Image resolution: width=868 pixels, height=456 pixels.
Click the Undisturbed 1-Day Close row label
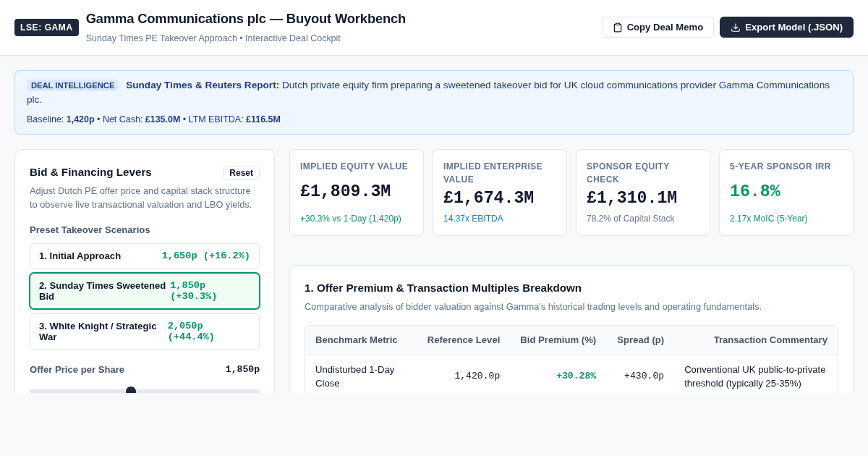[x=354, y=376]
